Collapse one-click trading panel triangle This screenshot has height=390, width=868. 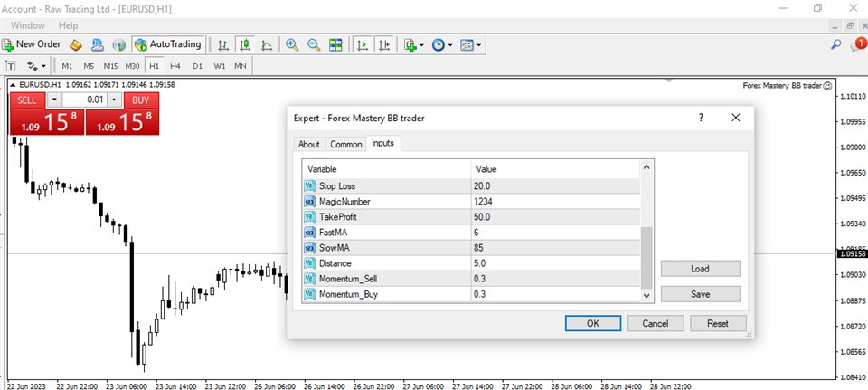(14, 85)
